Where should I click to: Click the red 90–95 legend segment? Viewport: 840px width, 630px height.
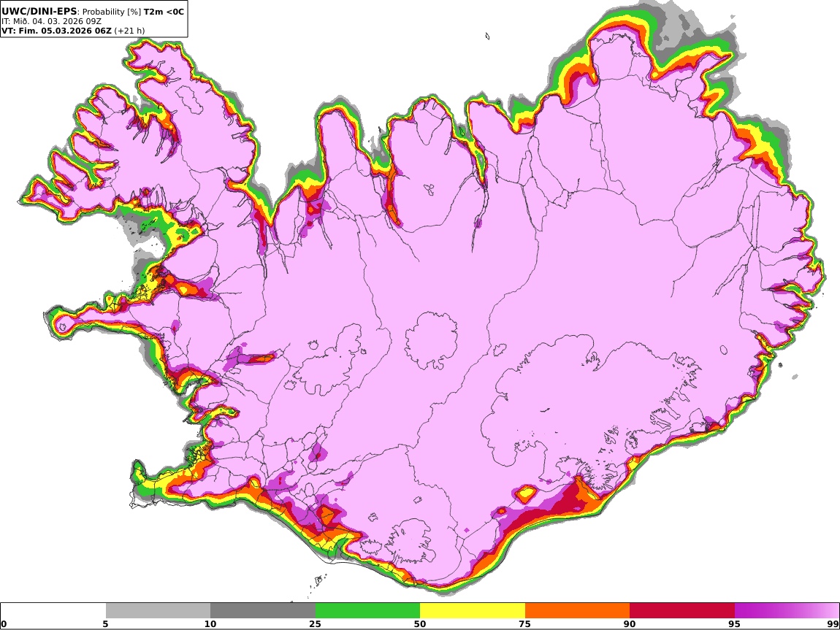click(682, 611)
